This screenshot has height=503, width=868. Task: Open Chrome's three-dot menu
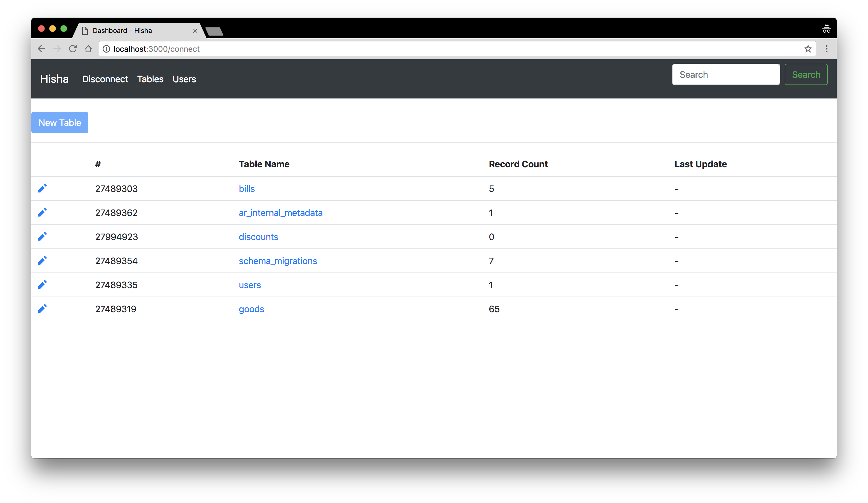pos(826,49)
